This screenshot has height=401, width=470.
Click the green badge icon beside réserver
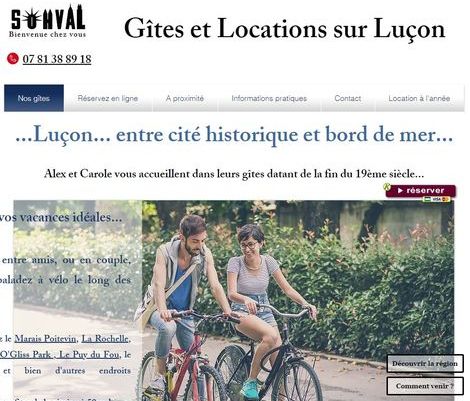(387, 187)
